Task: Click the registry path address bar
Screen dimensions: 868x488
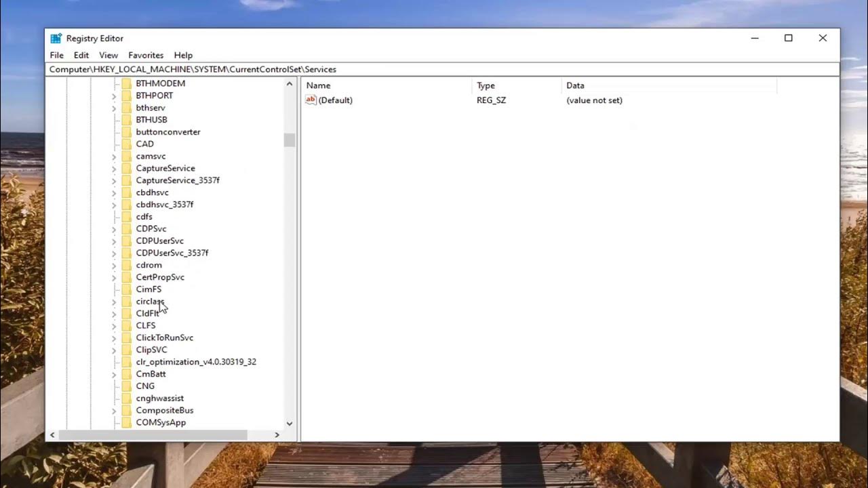Action: pyautogui.click(x=442, y=69)
